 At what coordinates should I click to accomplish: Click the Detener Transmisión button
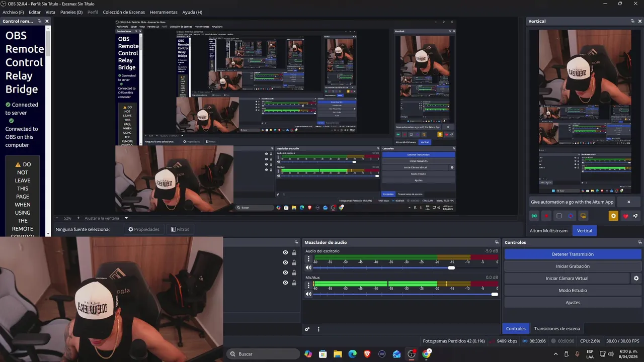573,254
